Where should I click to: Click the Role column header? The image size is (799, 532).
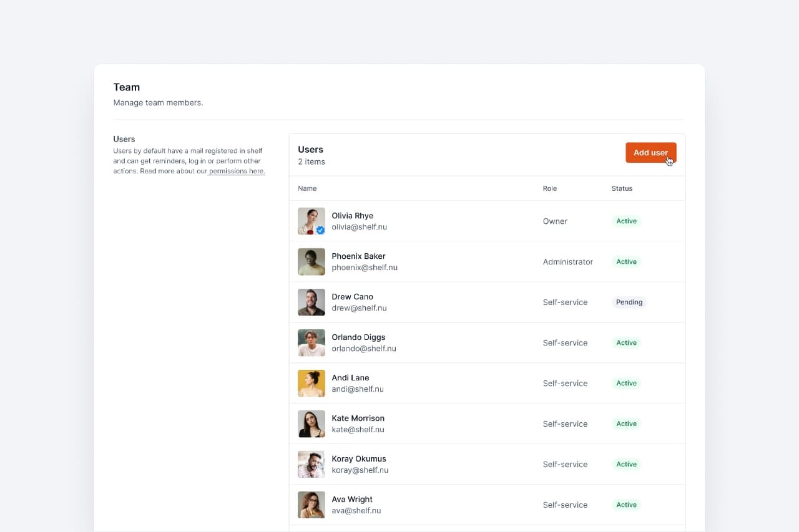549,188
